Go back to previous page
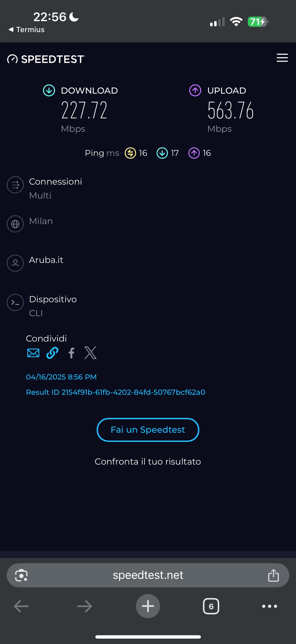 click(x=22, y=606)
